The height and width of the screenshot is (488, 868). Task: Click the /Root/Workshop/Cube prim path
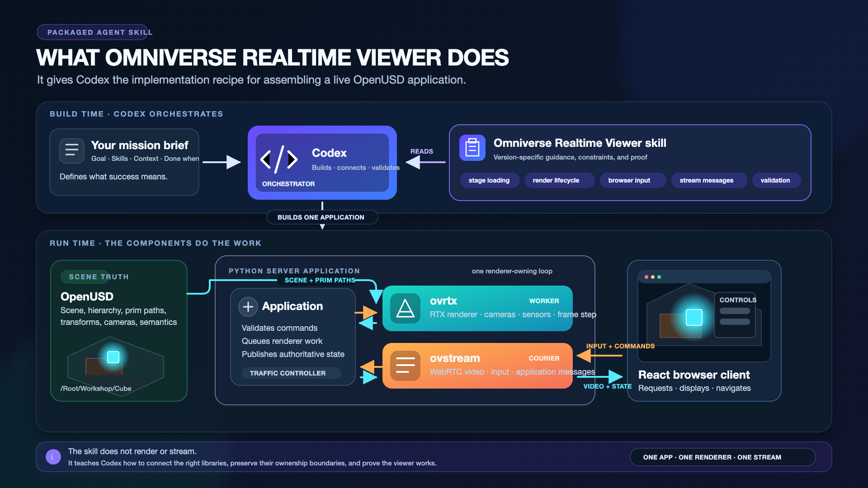pyautogui.click(x=96, y=389)
